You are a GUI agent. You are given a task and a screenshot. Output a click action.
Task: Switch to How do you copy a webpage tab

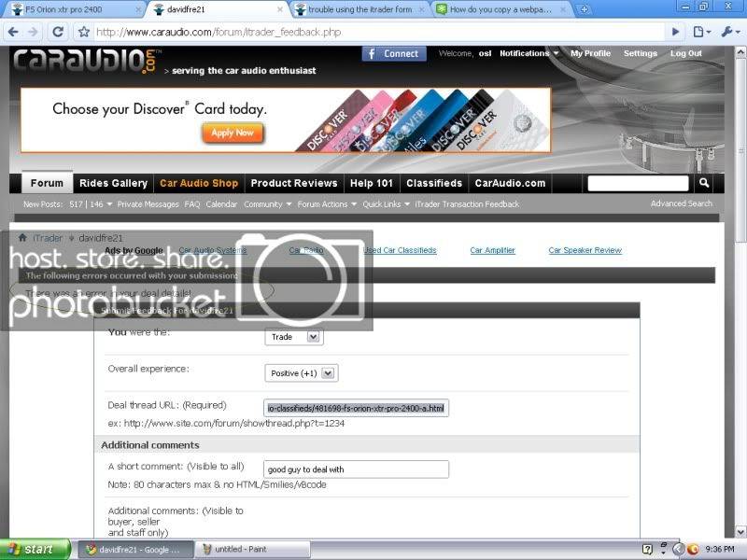[x=500, y=9]
